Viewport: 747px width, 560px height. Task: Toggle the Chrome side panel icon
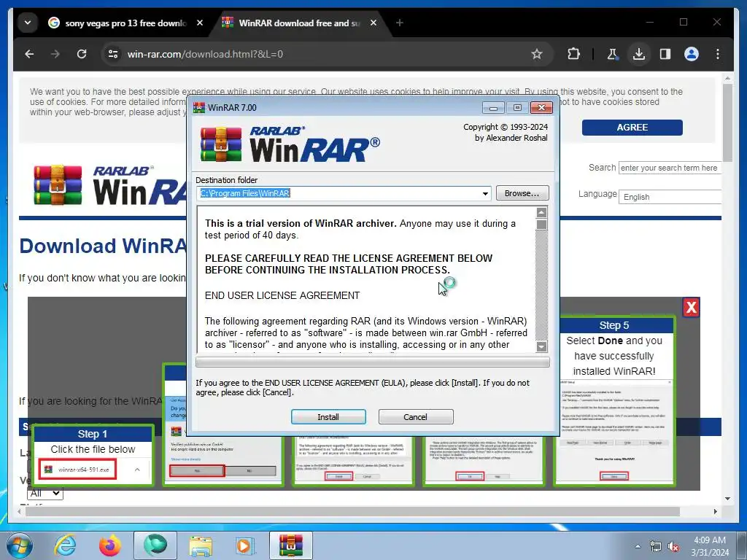665,54
